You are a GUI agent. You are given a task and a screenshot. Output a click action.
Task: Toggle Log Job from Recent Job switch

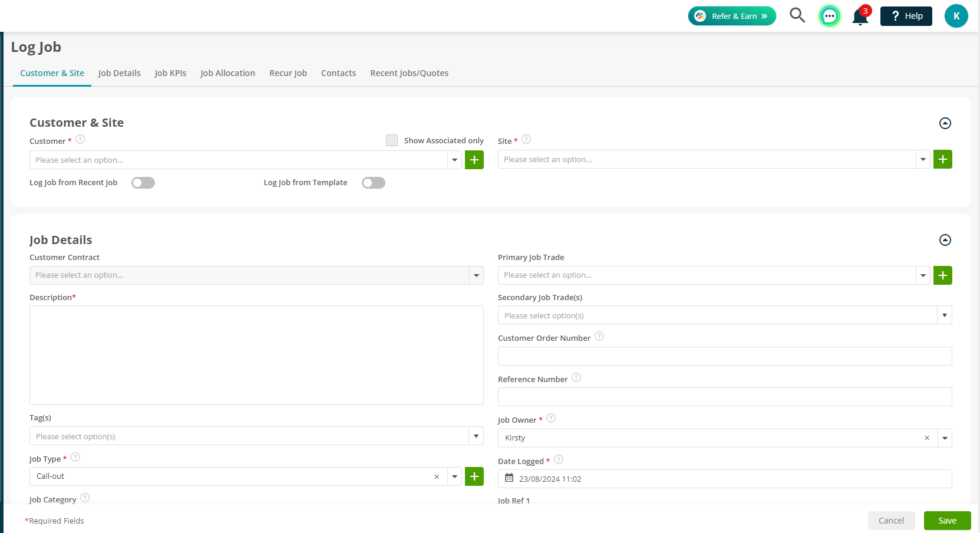click(x=143, y=183)
